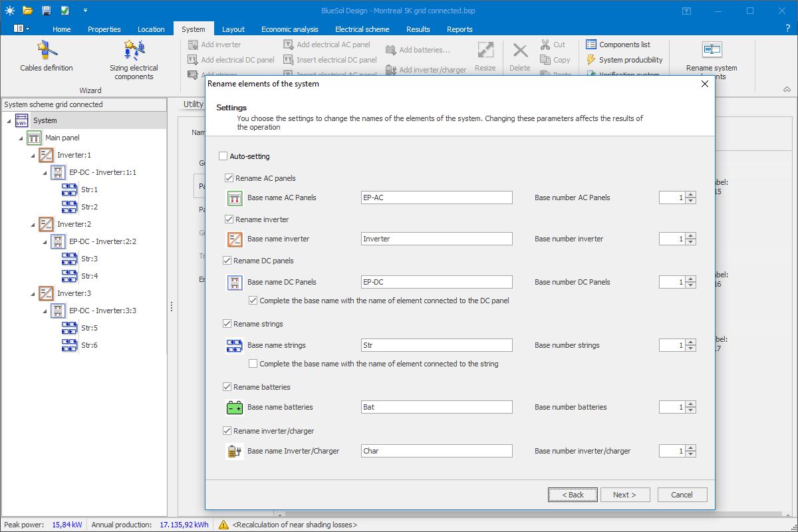Image resolution: width=798 pixels, height=532 pixels.
Task: Click Add inverter/charger in ribbon
Action: pyautogui.click(x=426, y=70)
